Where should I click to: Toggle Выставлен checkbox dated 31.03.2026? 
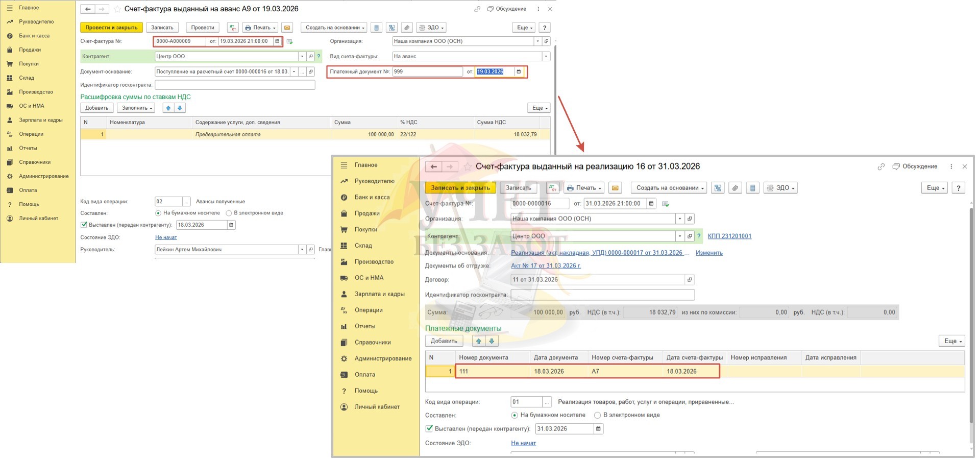429,429
